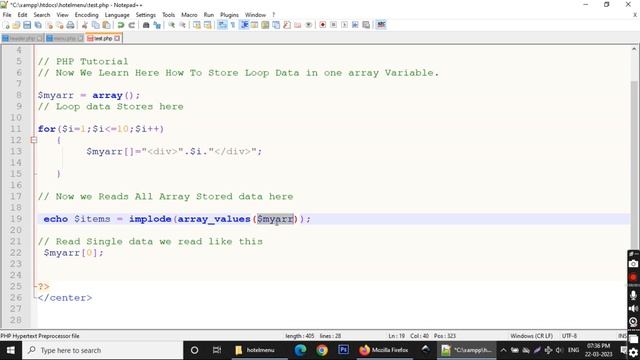Click 'Windows (CR LF)' in the status bar

531,336
